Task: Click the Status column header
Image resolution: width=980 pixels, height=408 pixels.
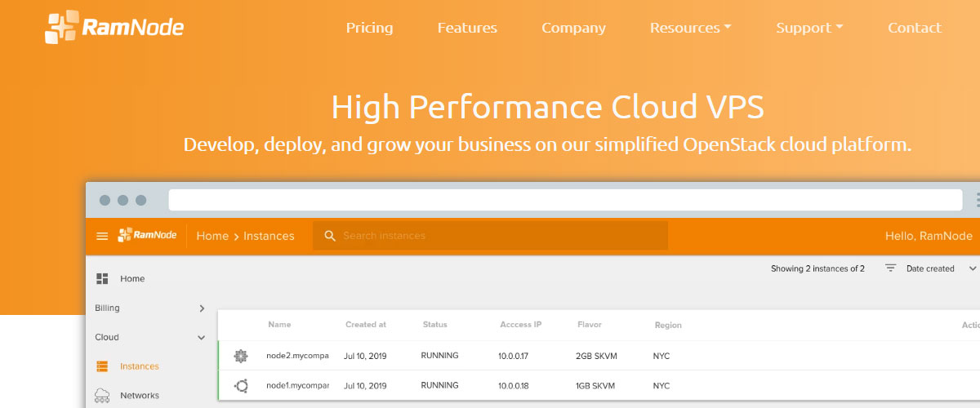Action: [x=435, y=325]
